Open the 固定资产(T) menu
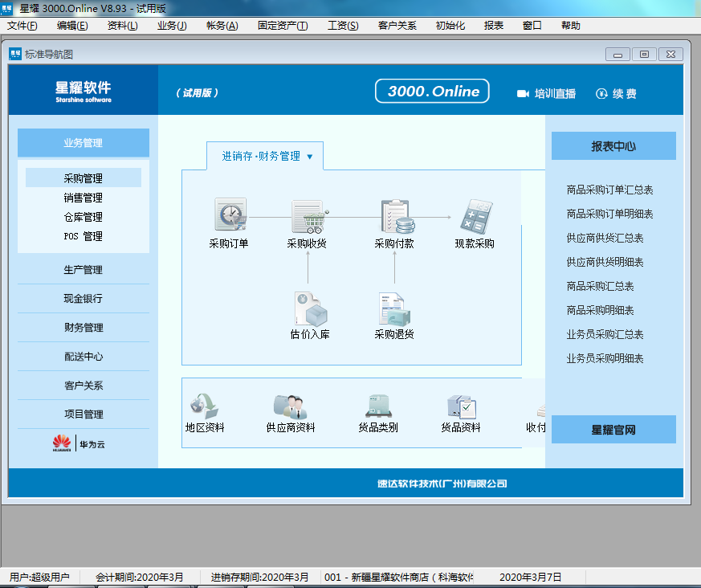 click(283, 26)
